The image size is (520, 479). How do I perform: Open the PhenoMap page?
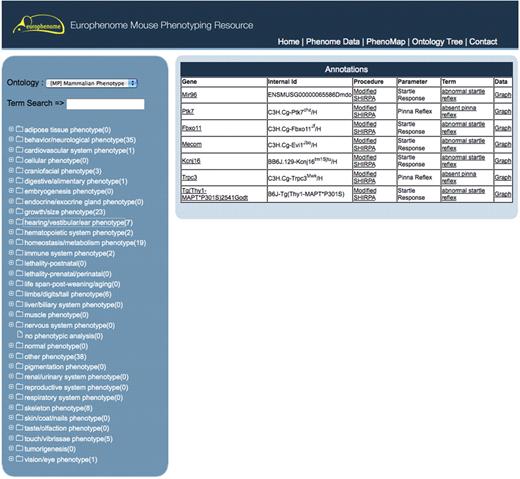pyautogui.click(x=386, y=42)
